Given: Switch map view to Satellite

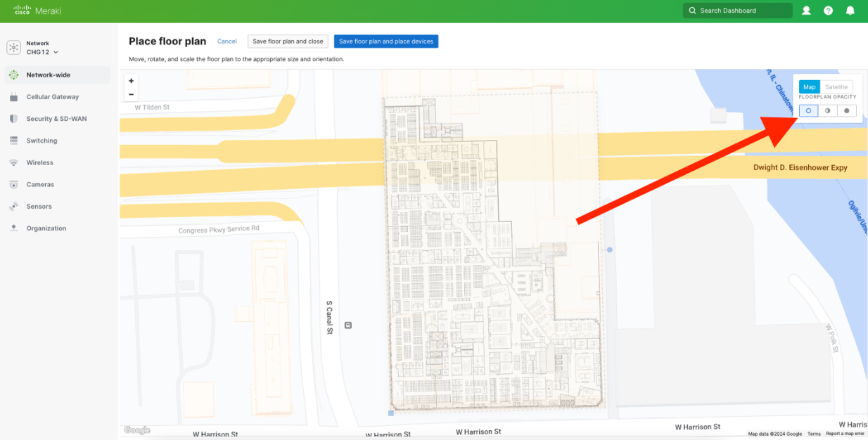Looking at the screenshot, I should tap(836, 87).
